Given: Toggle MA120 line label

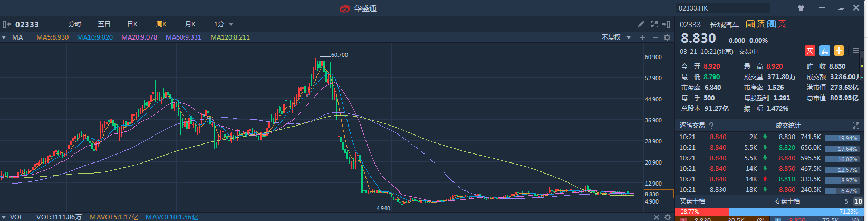Looking at the screenshot, I should click(x=230, y=37).
